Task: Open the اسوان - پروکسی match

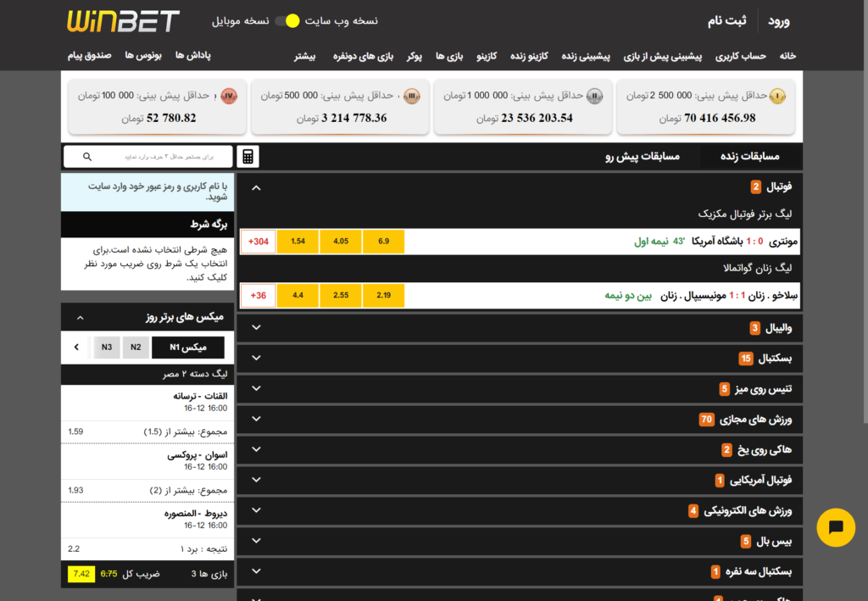Action: (x=197, y=455)
